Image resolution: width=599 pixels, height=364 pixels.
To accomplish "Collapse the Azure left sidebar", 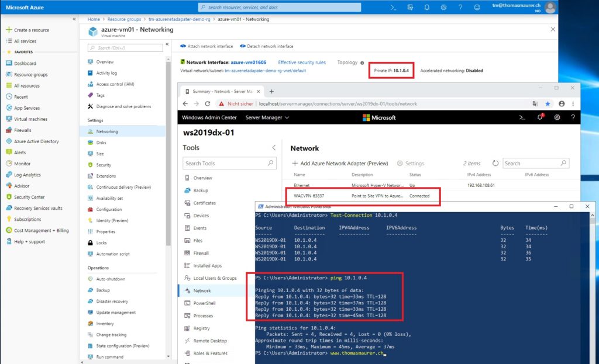I will point(74,19).
